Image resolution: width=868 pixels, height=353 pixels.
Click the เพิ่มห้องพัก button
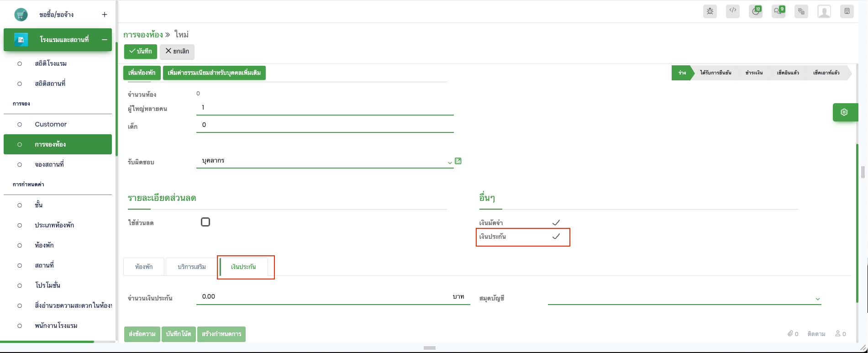click(142, 73)
